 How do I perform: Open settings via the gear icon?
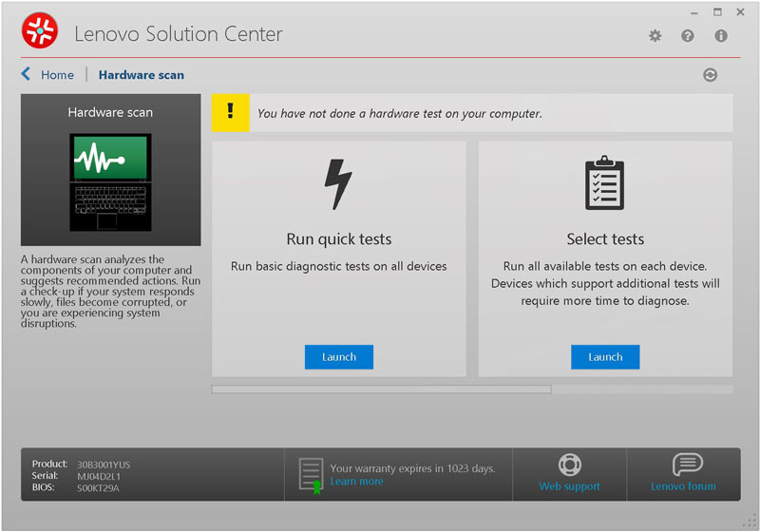coord(655,36)
